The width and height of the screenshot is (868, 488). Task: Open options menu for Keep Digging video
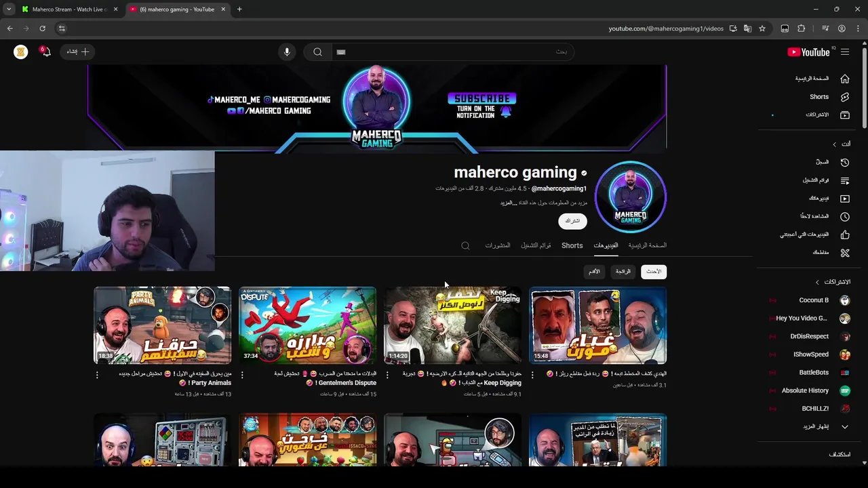(x=387, y=374)
